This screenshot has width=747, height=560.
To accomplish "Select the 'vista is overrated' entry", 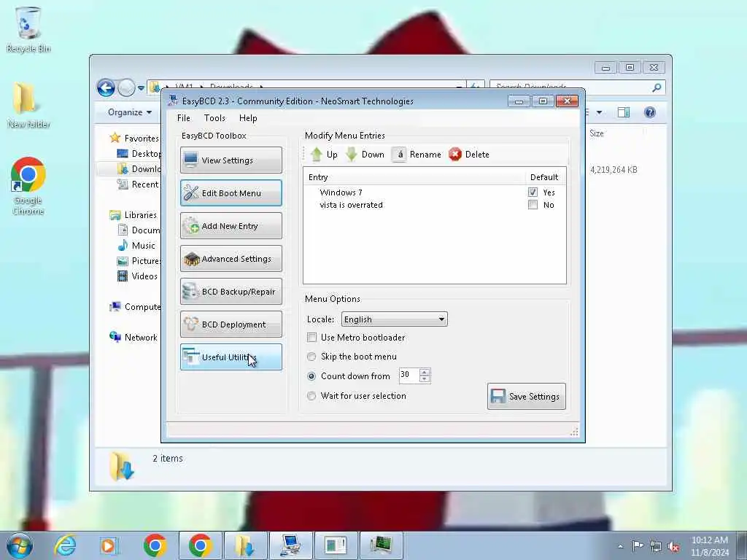I will coord(351,205).
